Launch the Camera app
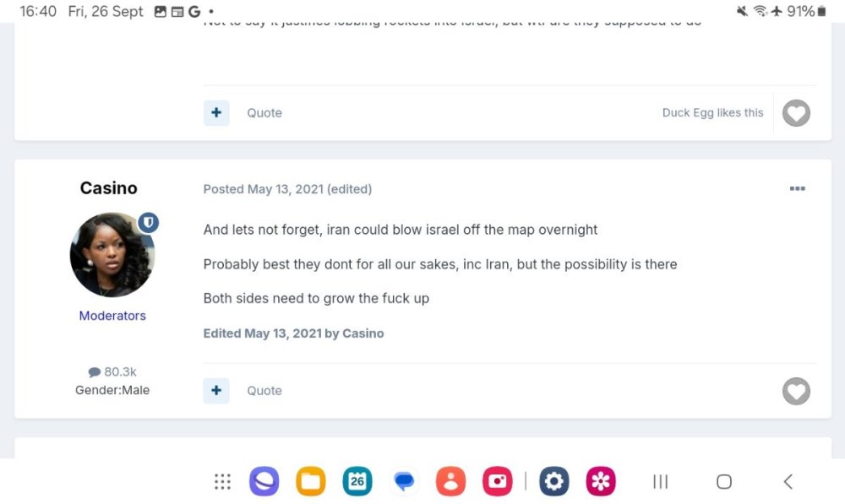 pyautogui.click(x=498, y=481)
